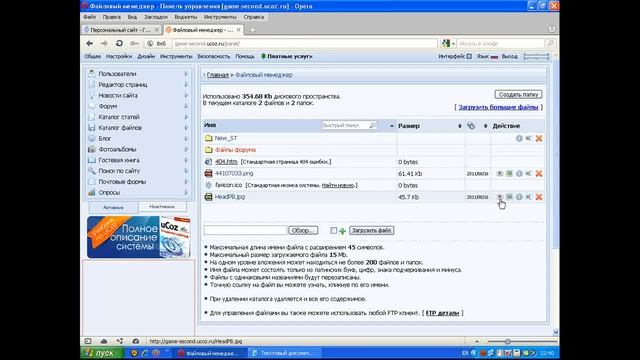This screenshot has width=640, height=360.
Task: Expand the Новости сайта sidebar section
Action: click(186, 96)
